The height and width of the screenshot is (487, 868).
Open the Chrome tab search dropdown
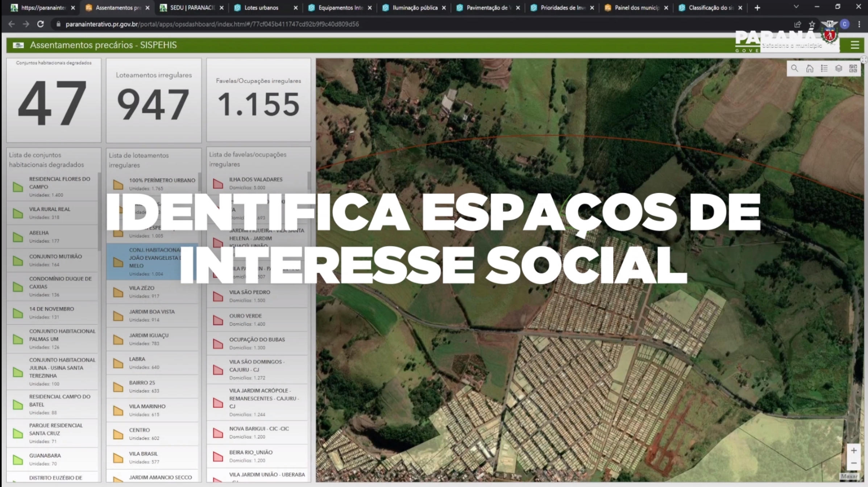pos(796,7)
